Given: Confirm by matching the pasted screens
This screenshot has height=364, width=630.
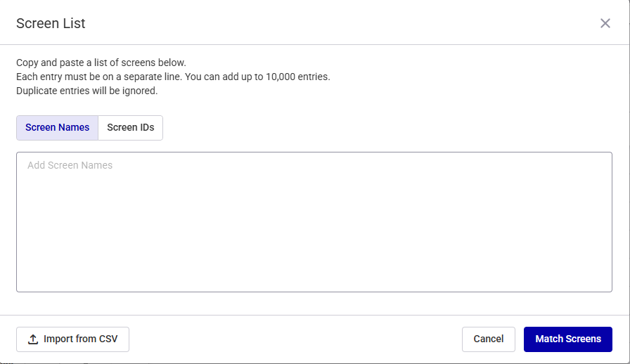Looking at the screenshot, I should coord(567,339).
